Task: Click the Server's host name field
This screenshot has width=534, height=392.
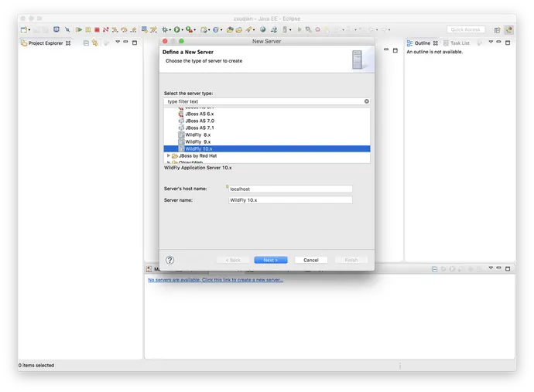Action: pos(290,189)
